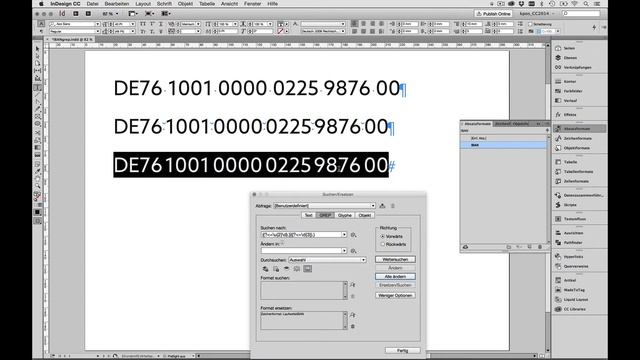Screen dimensions: 640x360
Task: Open the Ebenen panel
Action: (570, 58)
